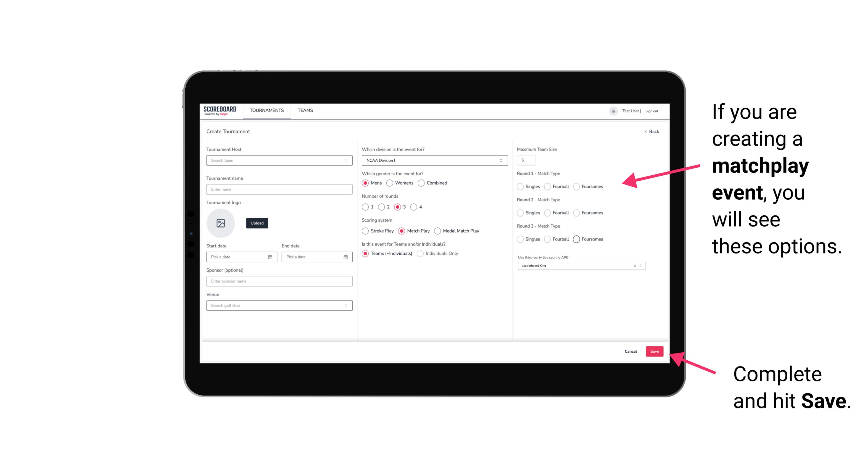
Task: Click the Venue search dropdown icon
Action: click(345, 305)
